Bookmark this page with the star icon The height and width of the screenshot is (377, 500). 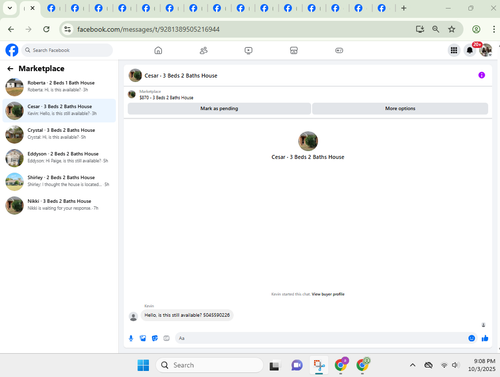coord(452,29)
